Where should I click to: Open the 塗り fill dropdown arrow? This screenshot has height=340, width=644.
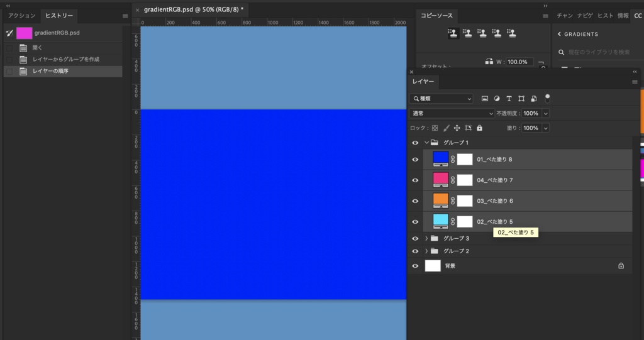point(546,128)
